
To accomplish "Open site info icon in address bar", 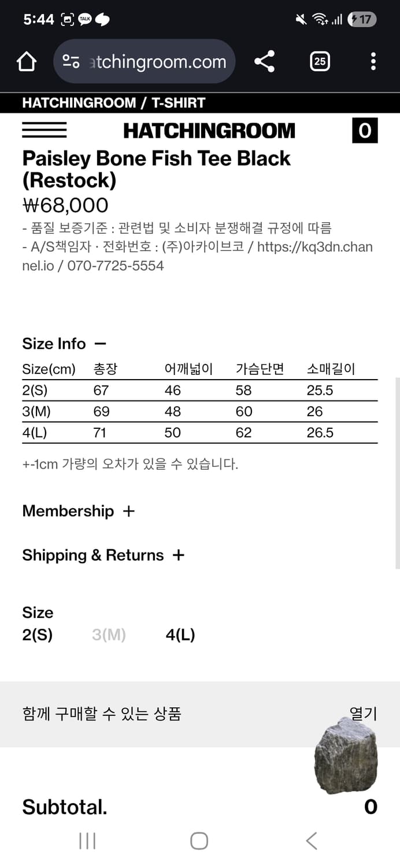I will [x=71, y=61].
